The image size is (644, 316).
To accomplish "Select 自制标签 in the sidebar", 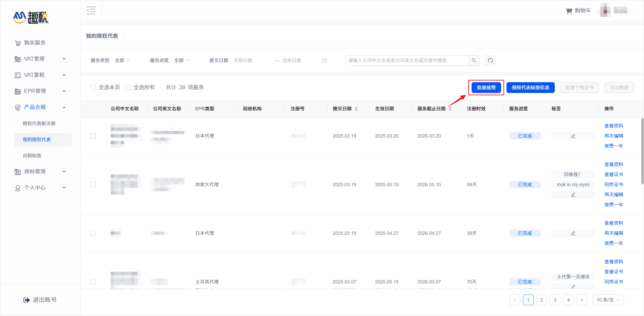I will pos(32,155).
